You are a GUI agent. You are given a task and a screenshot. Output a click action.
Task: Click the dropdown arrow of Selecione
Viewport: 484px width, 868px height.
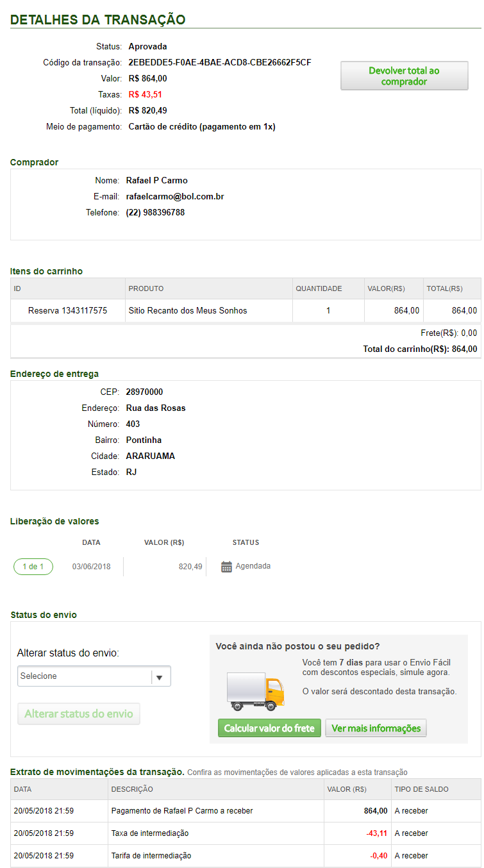(x=160, y=676)
